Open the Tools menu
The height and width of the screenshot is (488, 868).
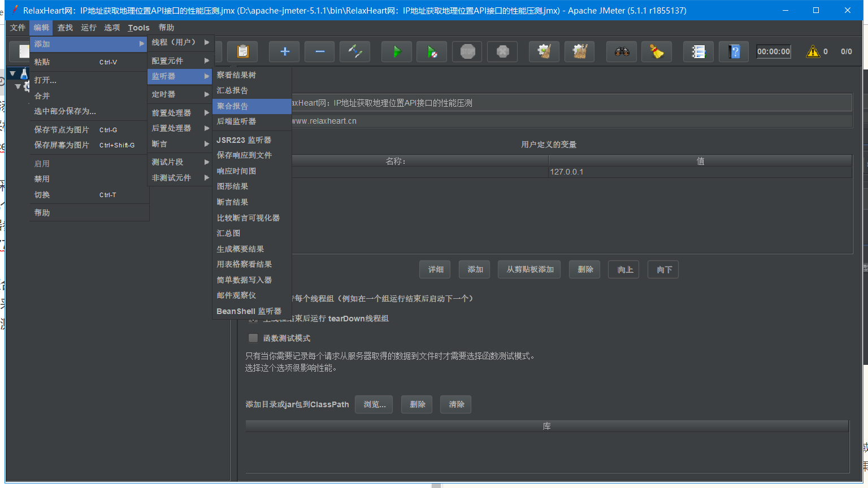(138, 28)
